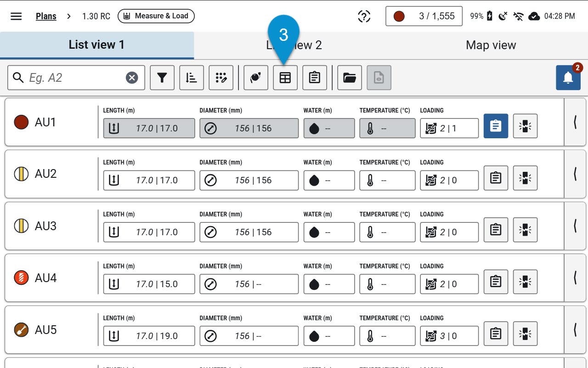Go back to the Plans page
Viewport: 588px width, 368px height.
(46, 16)
